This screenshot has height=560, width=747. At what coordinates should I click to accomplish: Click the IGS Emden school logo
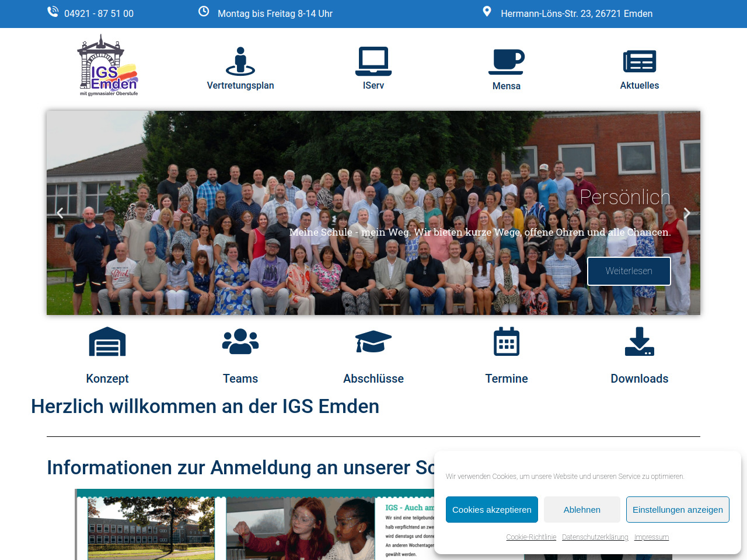pos(108,65)
